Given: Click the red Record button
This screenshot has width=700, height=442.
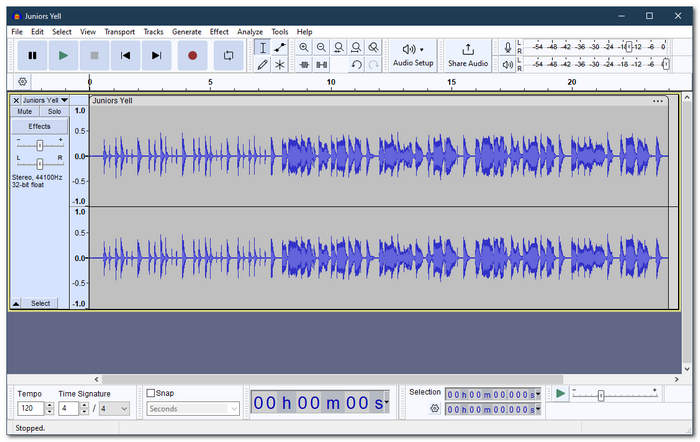Looking at the screenshot, I should 192,55.
